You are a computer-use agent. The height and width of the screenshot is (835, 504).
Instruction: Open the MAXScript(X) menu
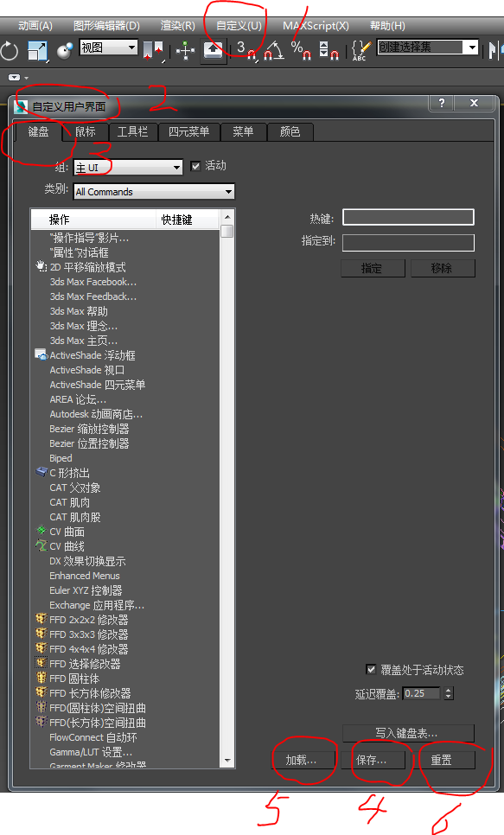click(316, 26)
